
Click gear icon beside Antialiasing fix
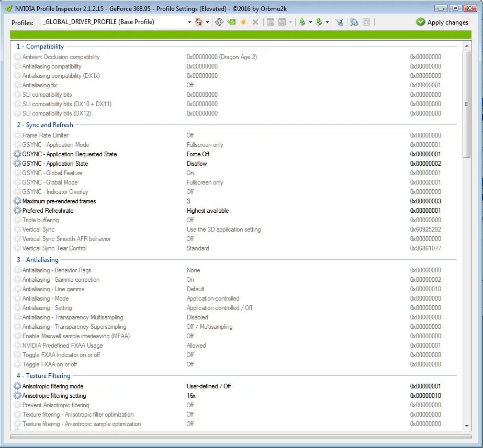17,85
